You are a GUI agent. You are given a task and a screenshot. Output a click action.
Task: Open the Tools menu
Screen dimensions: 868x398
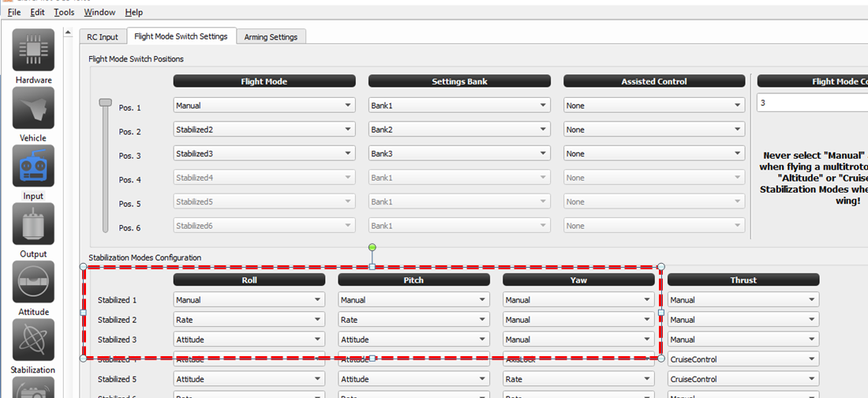point(64,12)
